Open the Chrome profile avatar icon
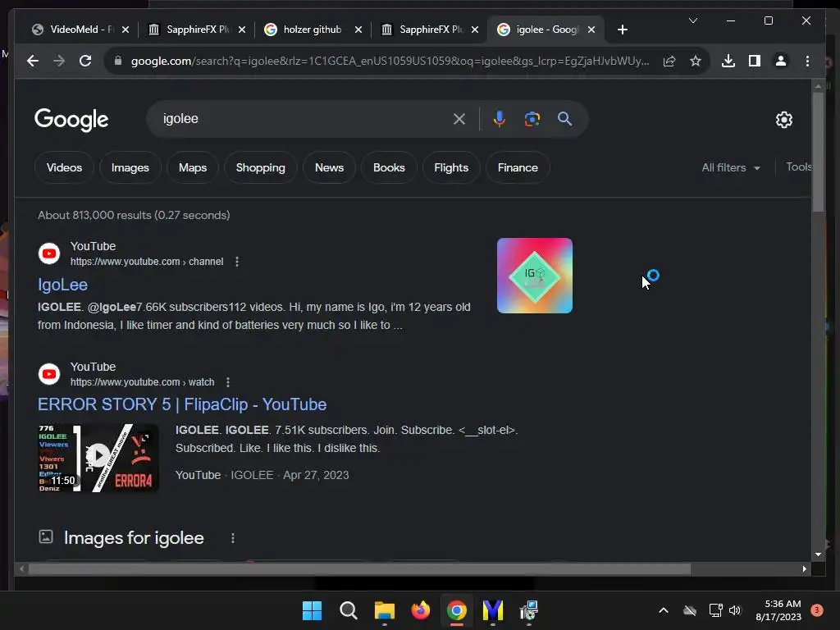The height and width of the screenshot is (630, 840). pos(781,61)
